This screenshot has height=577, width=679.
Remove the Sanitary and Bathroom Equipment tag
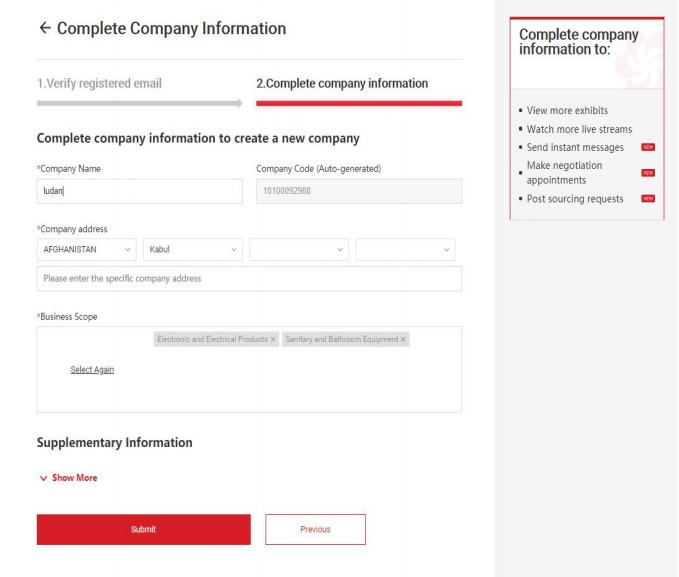(x=403, y=339)
